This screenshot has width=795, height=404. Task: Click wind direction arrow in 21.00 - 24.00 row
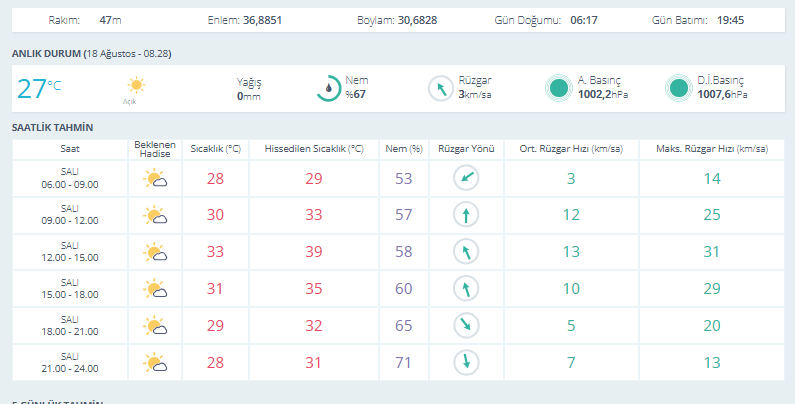pyautogui.click(x=466, y=362)
